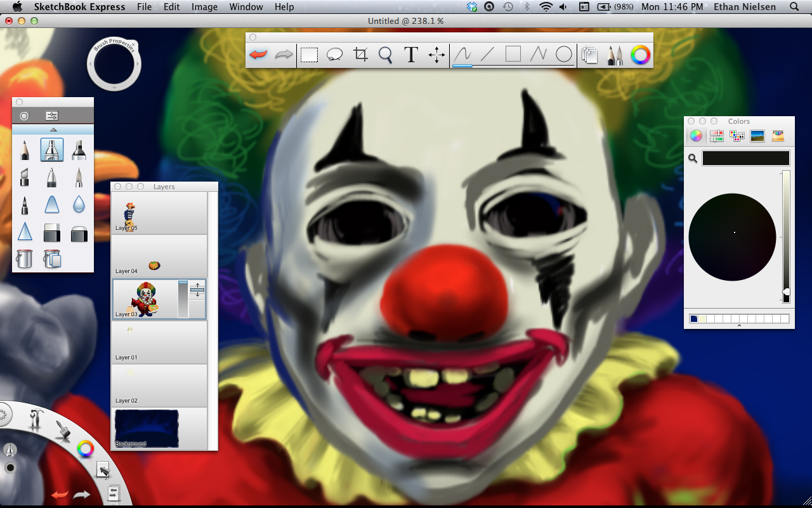The height and width of the screenshot is (508, 812).
Task: Expand the saved swatches drawer handle
Action: (740, 326)
